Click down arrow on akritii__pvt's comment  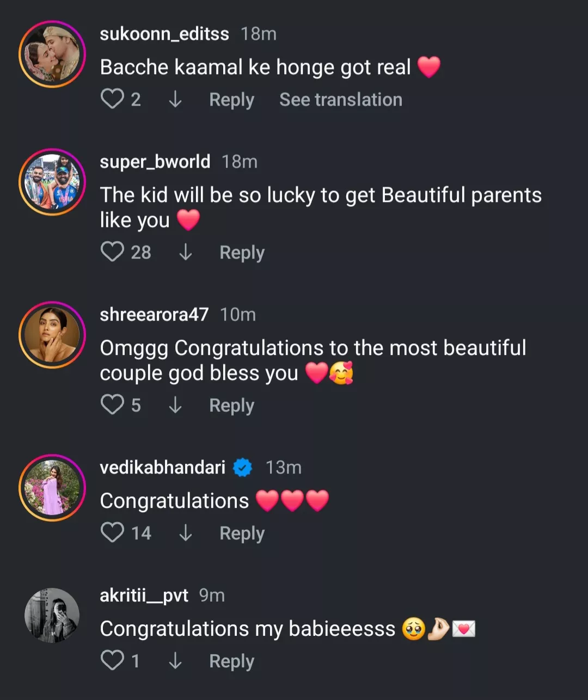click(x=175, y=661)
